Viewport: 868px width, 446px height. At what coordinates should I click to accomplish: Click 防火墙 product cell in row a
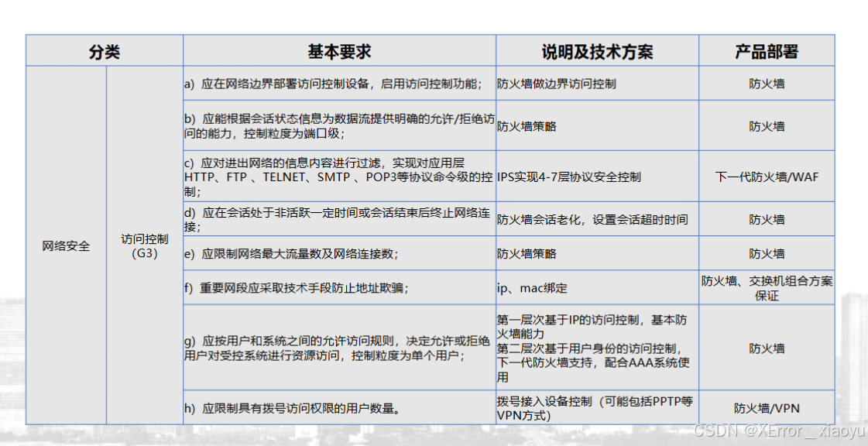(x=767, y=84)
